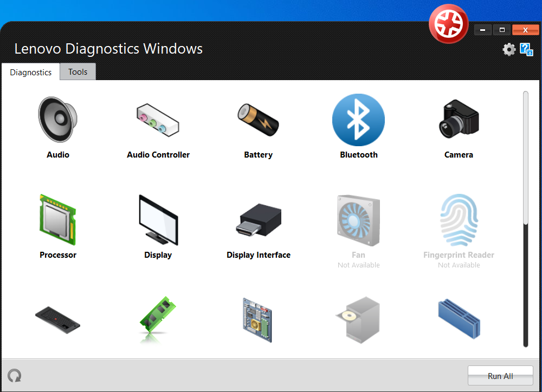Select the Display Interface HDMI icon

259,220
